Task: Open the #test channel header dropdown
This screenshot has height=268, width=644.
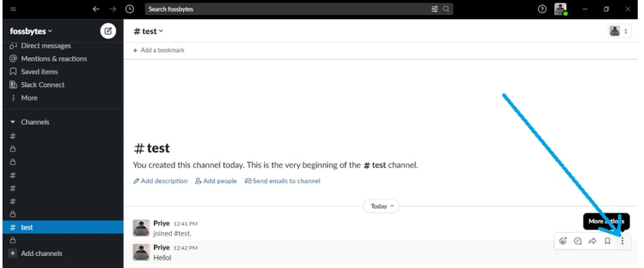Action: click(x=149, y=32)
